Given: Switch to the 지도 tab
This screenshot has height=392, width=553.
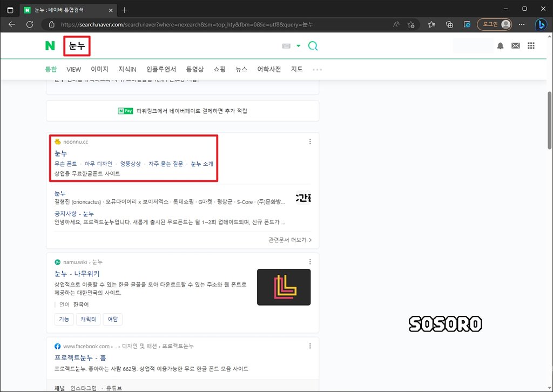Looking at the screenshot, I should tap(296, 69).
